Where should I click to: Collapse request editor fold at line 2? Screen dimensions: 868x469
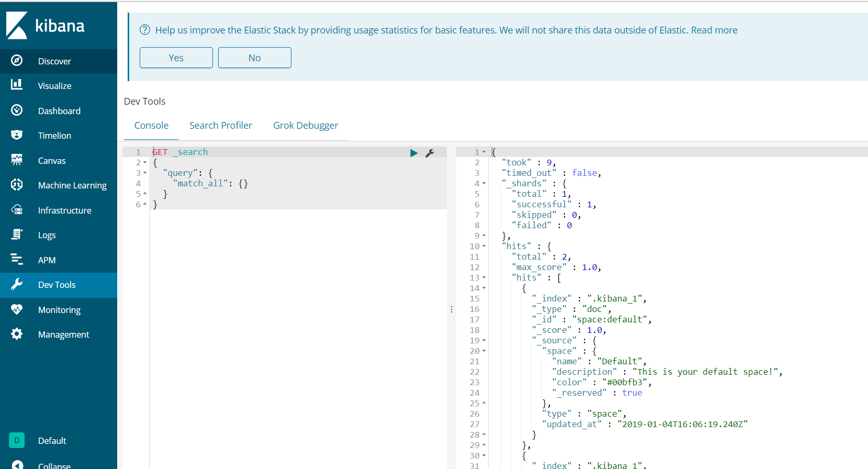[145, 163]
